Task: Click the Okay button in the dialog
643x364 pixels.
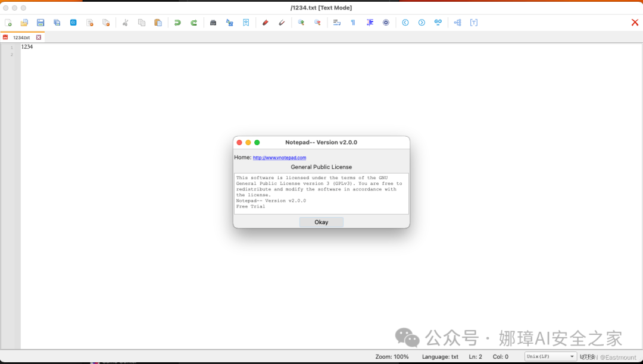Action: coord(321,222)
